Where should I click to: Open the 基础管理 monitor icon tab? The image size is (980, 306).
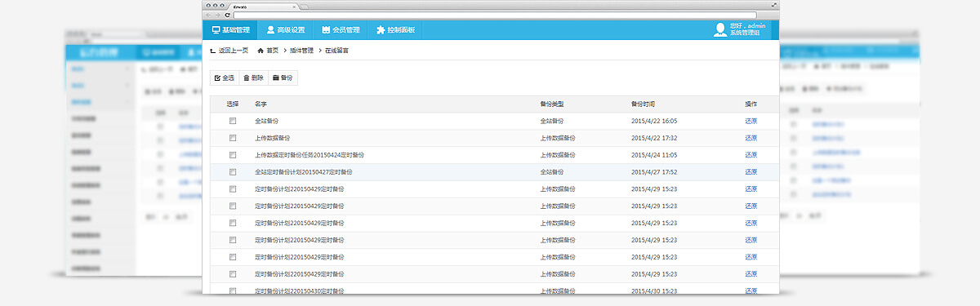pos(216,30)
